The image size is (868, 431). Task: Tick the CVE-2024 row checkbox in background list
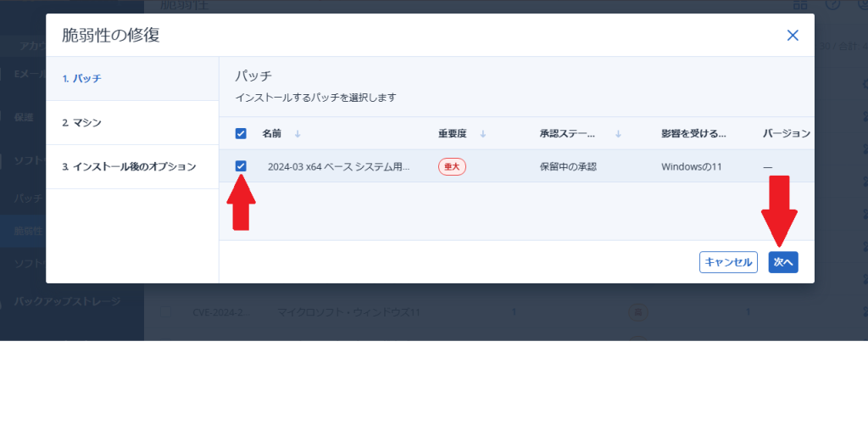coord(166,312)
